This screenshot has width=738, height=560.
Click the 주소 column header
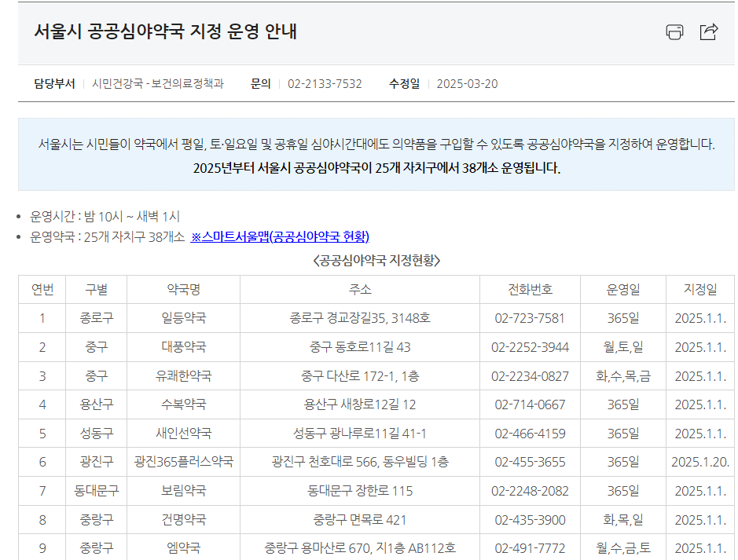[x=362, y=289]
